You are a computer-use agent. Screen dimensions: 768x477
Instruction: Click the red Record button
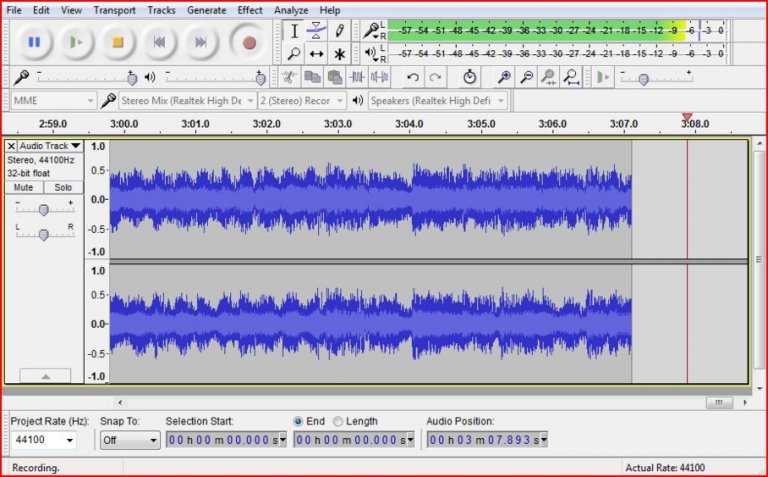[249, 42]
